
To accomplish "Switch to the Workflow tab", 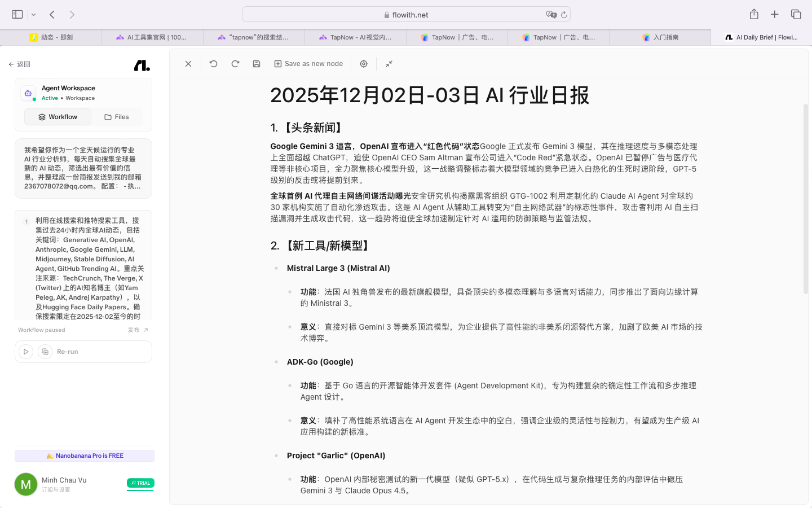I will 58,117.
